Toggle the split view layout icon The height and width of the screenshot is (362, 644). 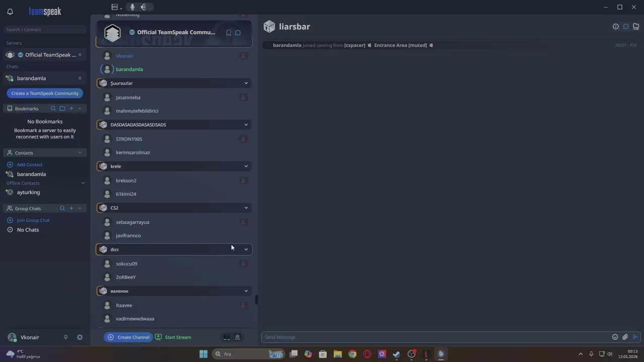tap(227, 337)
